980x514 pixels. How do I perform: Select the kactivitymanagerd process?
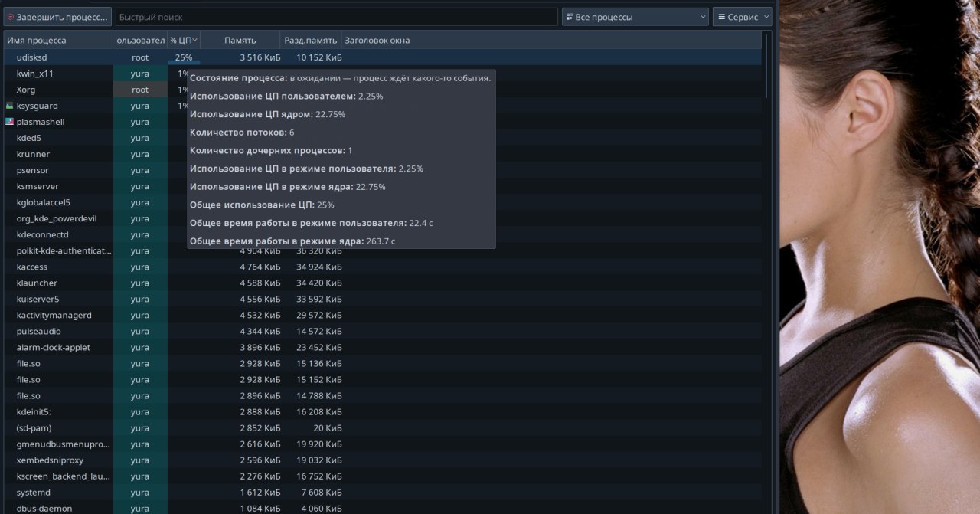point(54,315)
